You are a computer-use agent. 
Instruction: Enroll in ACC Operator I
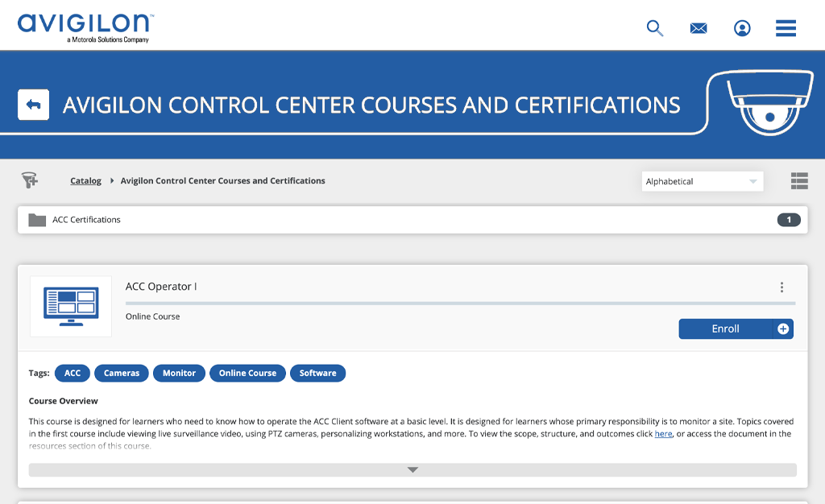click(726, 329)
